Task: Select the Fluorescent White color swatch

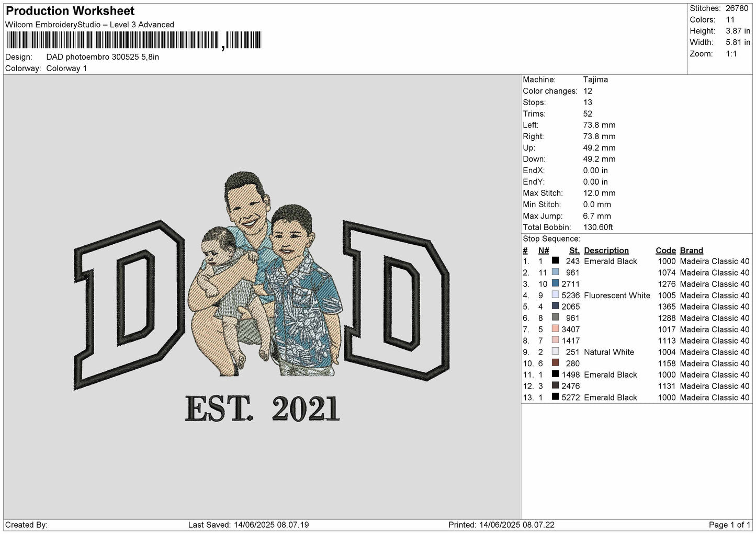Action: point(555,295)
